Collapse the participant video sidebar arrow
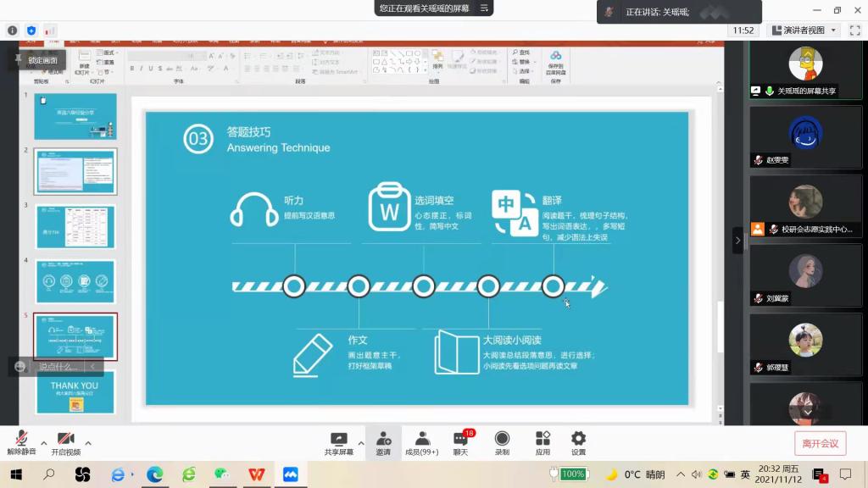 click(737, 241)
